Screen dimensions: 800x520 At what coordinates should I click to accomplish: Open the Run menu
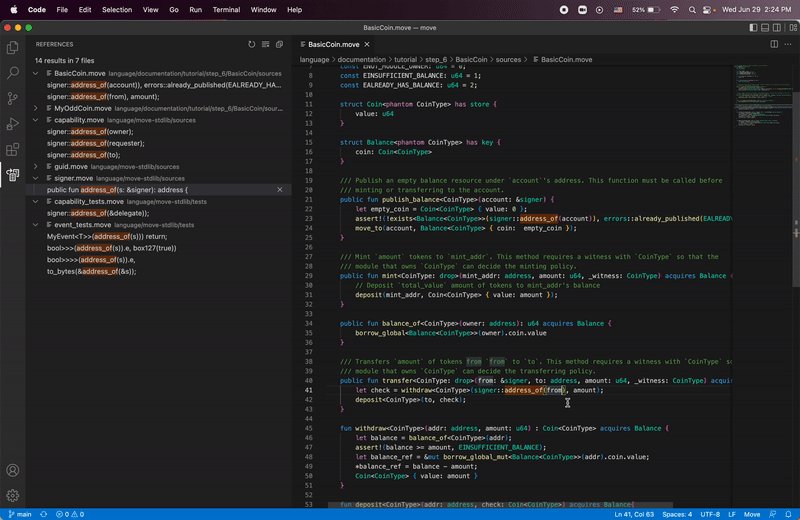pyautogui.click(x=195, y=10)
